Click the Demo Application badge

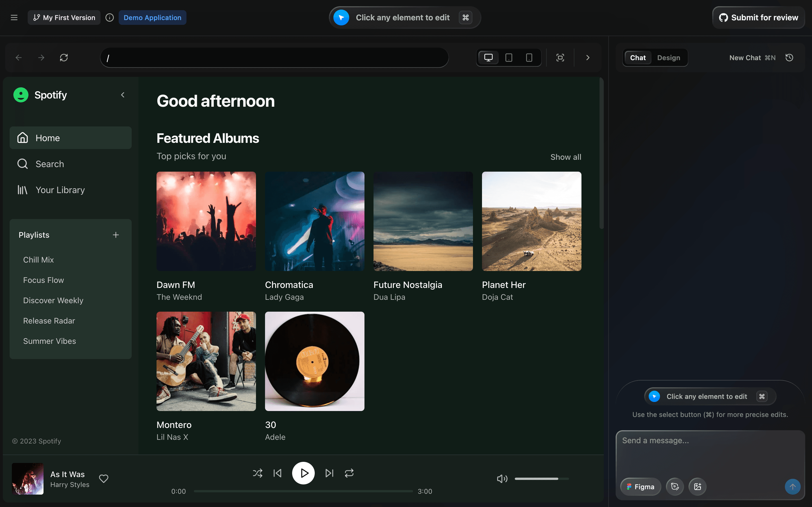click(152, 18)
